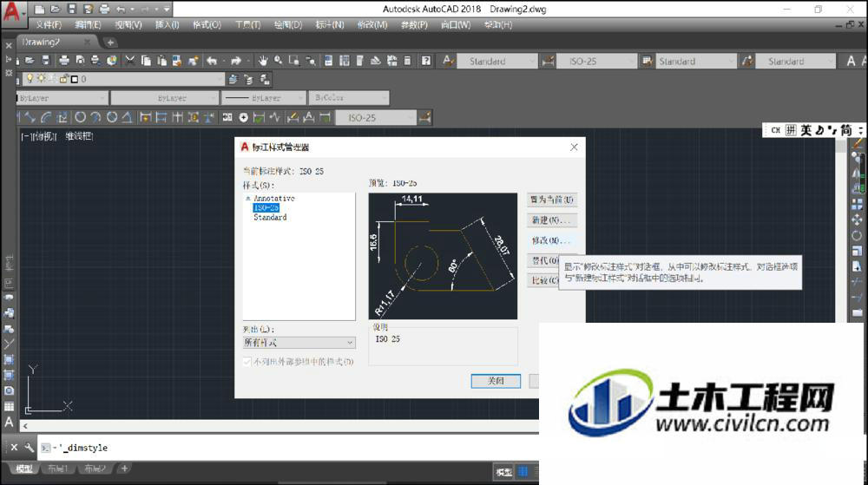Click the Center Mark icon
The width and height of the screenshot is (868, 485).
(244, 117)
